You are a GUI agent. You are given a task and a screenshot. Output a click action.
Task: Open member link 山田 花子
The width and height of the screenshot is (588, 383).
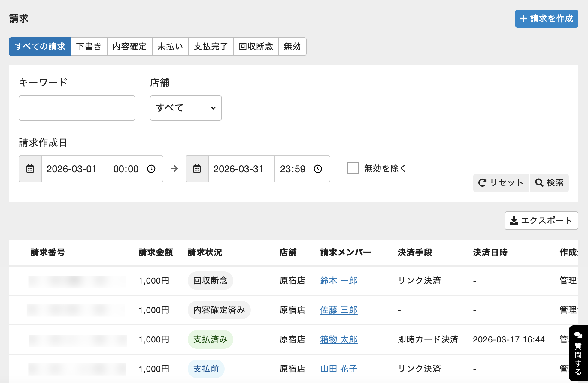click(338, 369)
